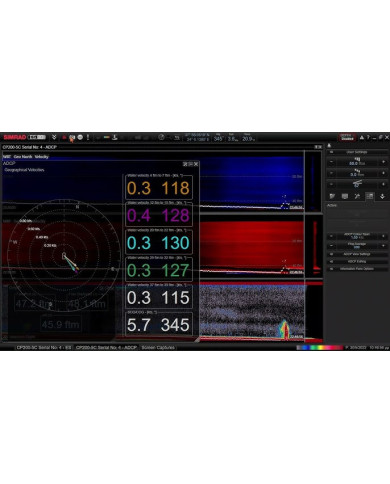The height and width of the screenshot is (484, 390).
Task: Increase ADCP Colour Span value
Action: 383,236
